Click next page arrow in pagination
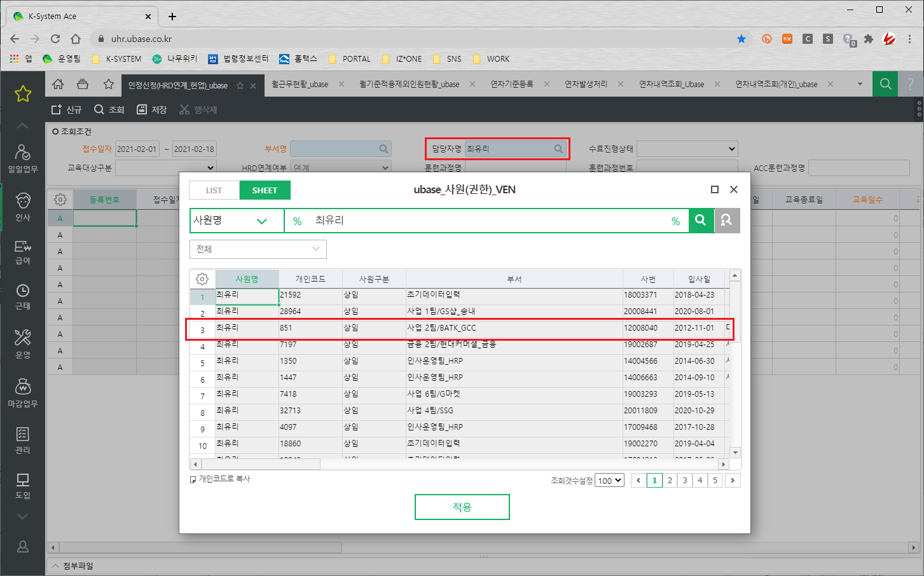The width and height of the screenshot is (924, 576). pos(733,481)
